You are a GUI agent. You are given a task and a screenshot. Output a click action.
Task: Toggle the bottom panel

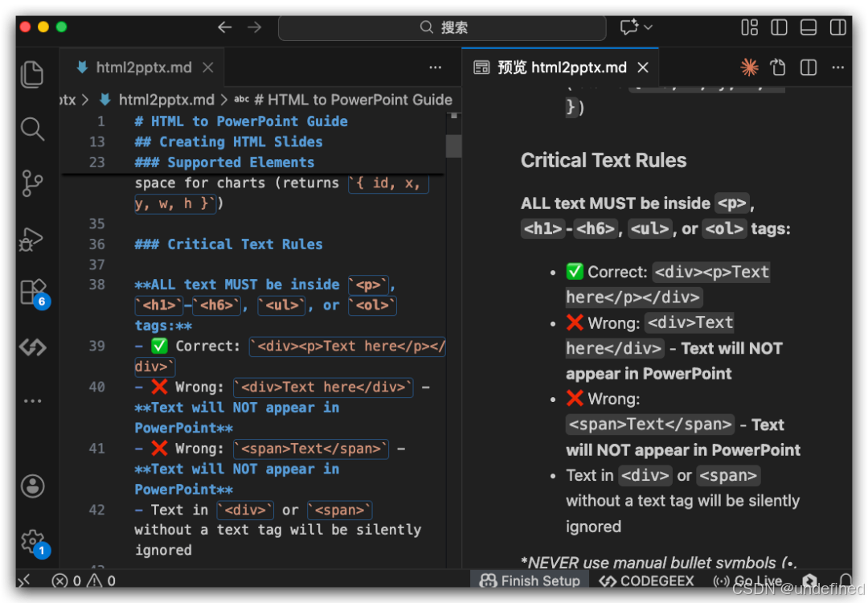click(x=809, y=27)
